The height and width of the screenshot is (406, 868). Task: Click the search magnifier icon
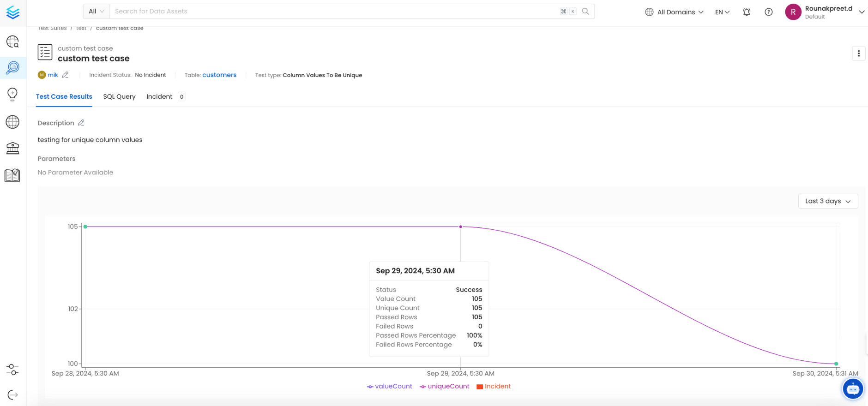tap(585, 12)
